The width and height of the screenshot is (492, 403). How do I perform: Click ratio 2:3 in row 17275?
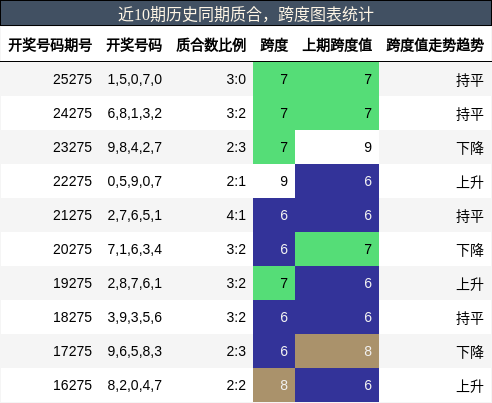(236, 351)
